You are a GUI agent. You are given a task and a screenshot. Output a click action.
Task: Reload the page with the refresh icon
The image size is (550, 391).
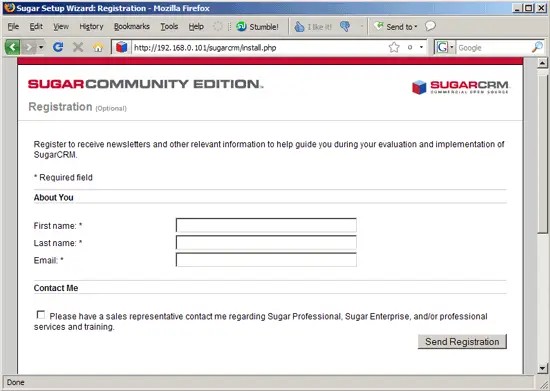(x=58, y=47)
